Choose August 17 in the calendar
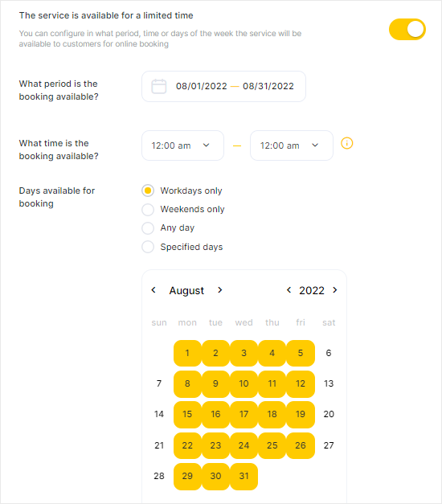Viewport: 442px width, 504px height. (244, 414)
